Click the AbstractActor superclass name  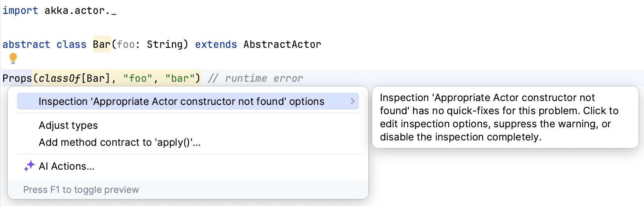point(282,44)
